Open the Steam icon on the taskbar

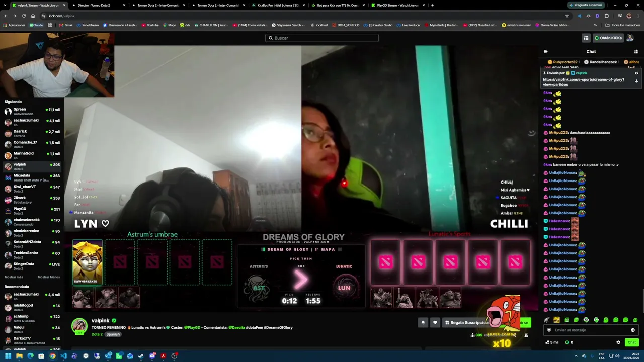pyautogui.click(x=141, y=356)
